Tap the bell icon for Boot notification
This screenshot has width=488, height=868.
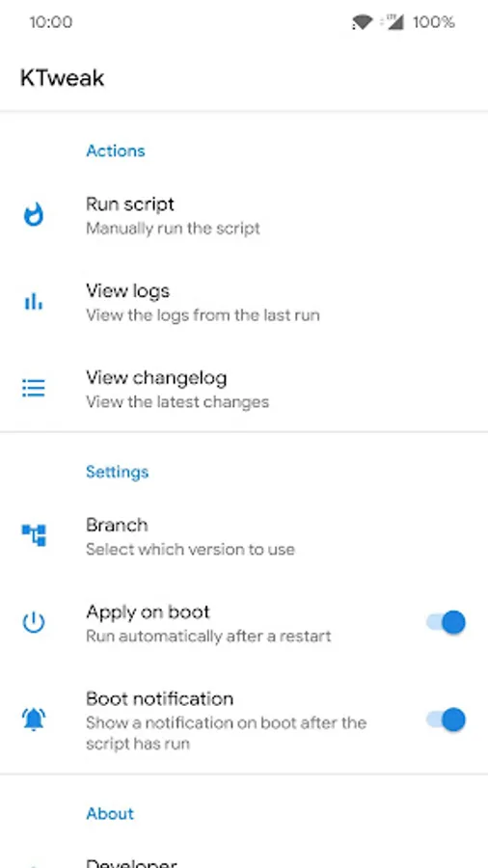[x=34, y=719]
